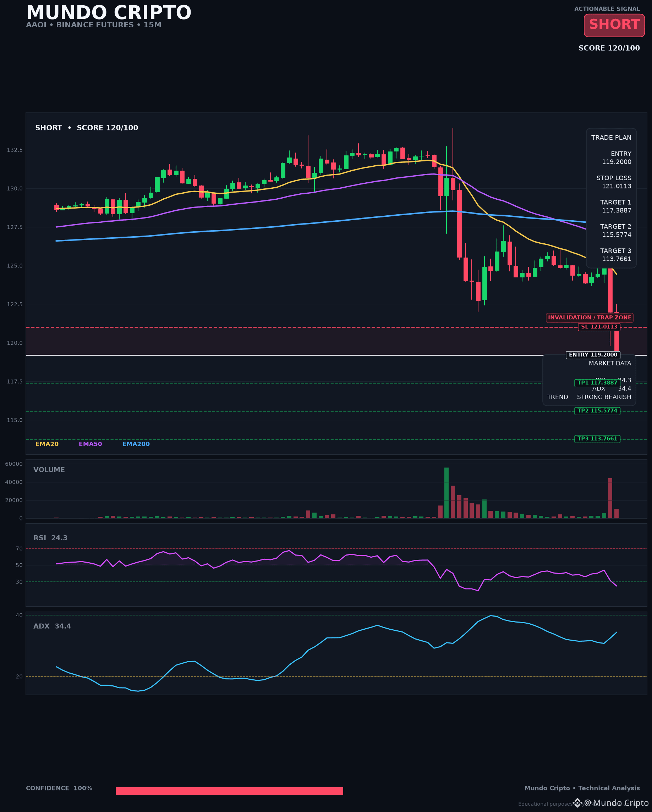Click the 20000 volume axis label
The image size is (652, 812).
click(14, 500)
